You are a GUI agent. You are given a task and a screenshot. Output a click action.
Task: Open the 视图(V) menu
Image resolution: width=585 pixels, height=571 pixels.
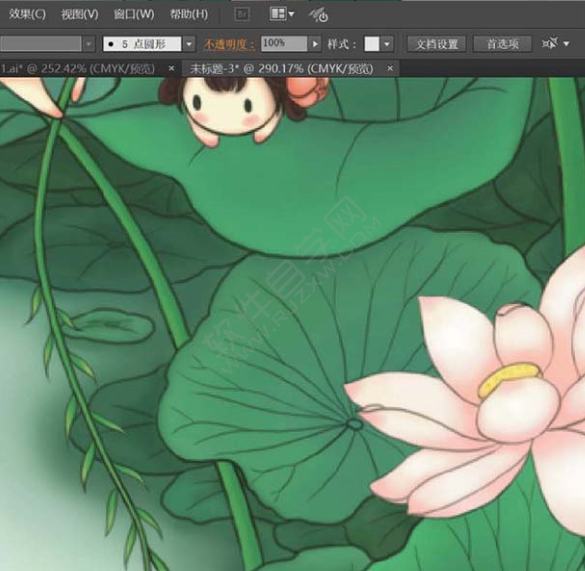[x=79, y=15]
